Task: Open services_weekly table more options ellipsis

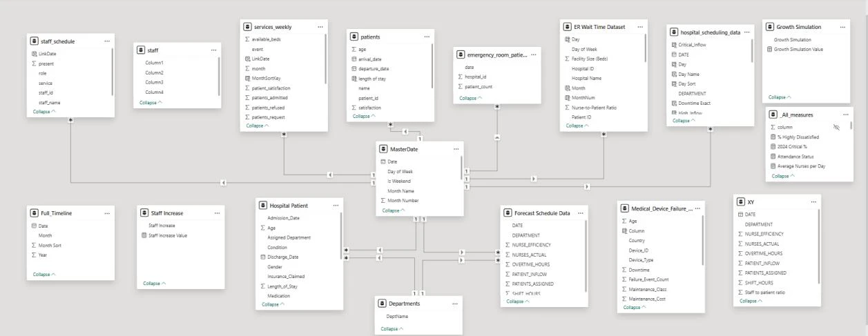Action: (x=320, y=27)
